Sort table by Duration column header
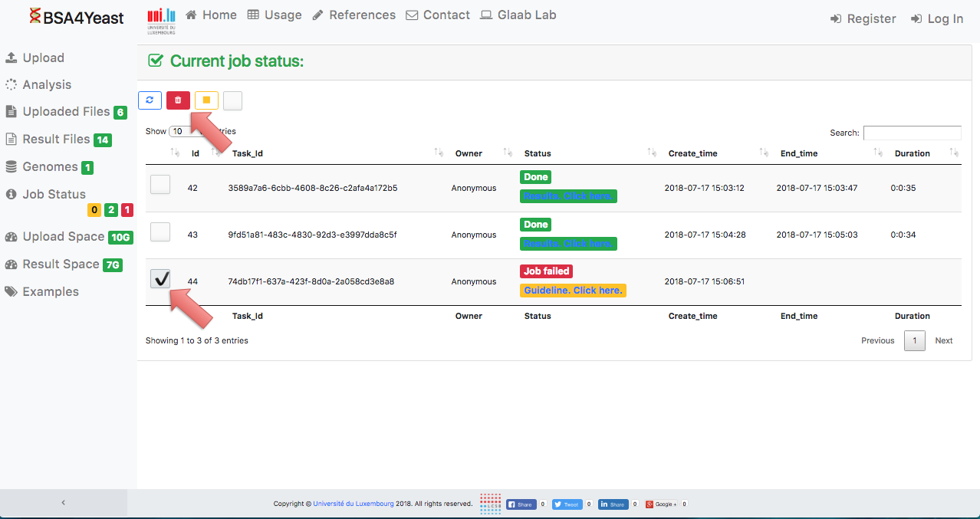 [x=912, y=153]
